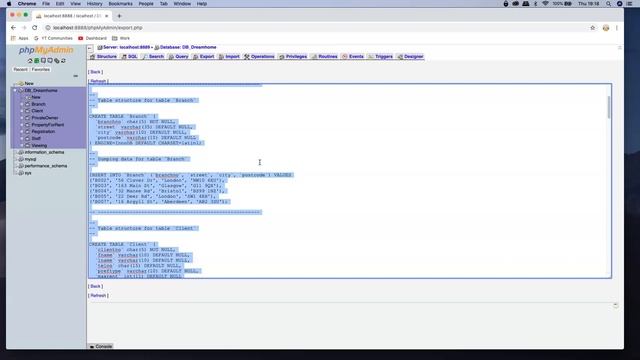
Task: Click the information_schema database icon
Action: click(21, 152)
